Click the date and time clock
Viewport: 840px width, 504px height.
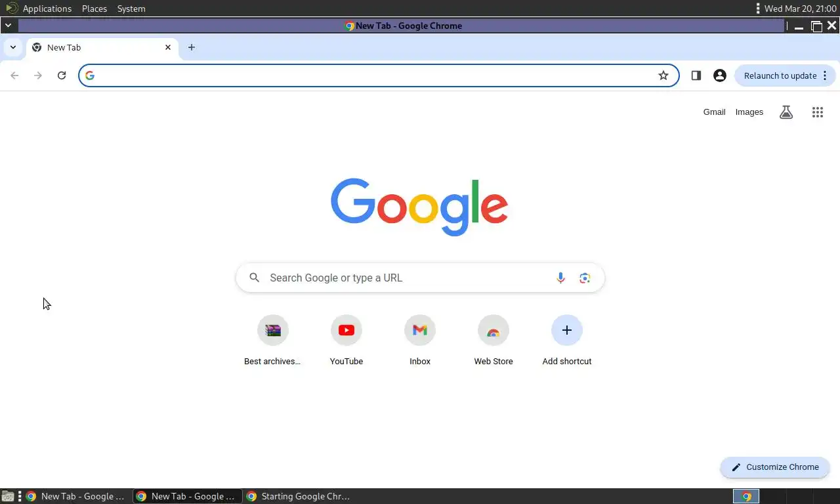[x=801, y=9]
